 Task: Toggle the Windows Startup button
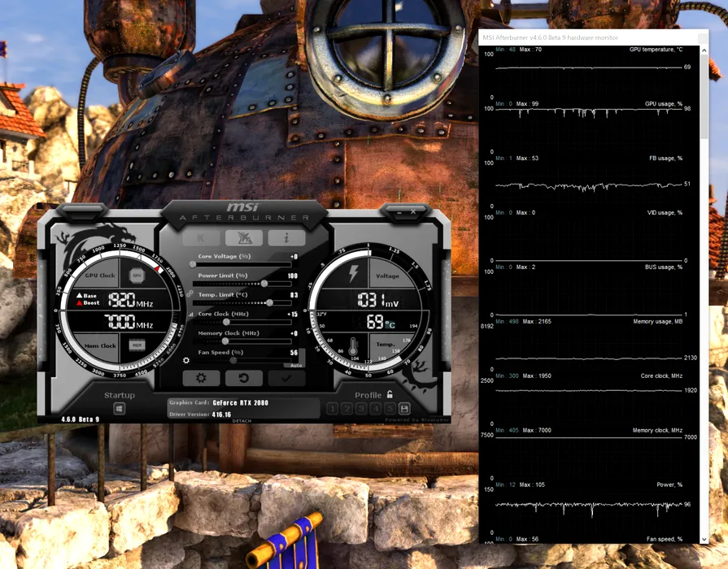pyautogui.click(x=120, y=409)
